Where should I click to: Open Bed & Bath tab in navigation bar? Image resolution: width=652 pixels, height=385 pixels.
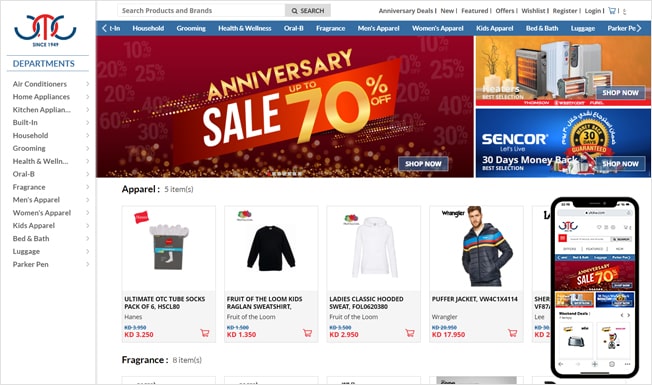(x=542, y=28)
